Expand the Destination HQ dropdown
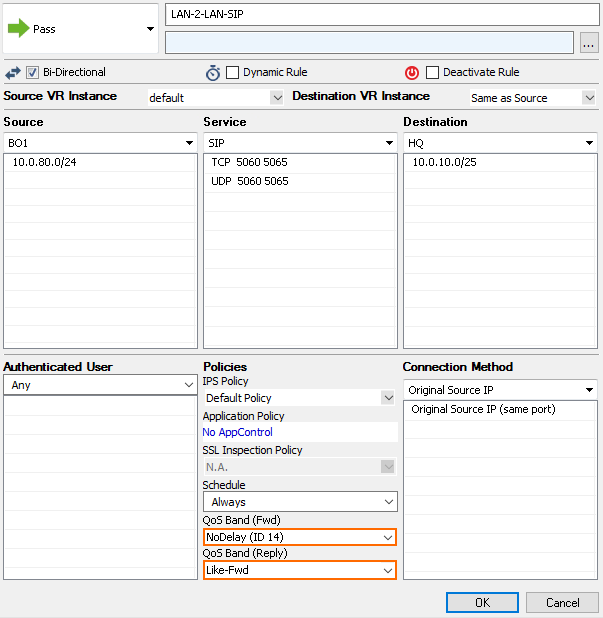Screen dimensions: 603x618 (x=500, y=143)
